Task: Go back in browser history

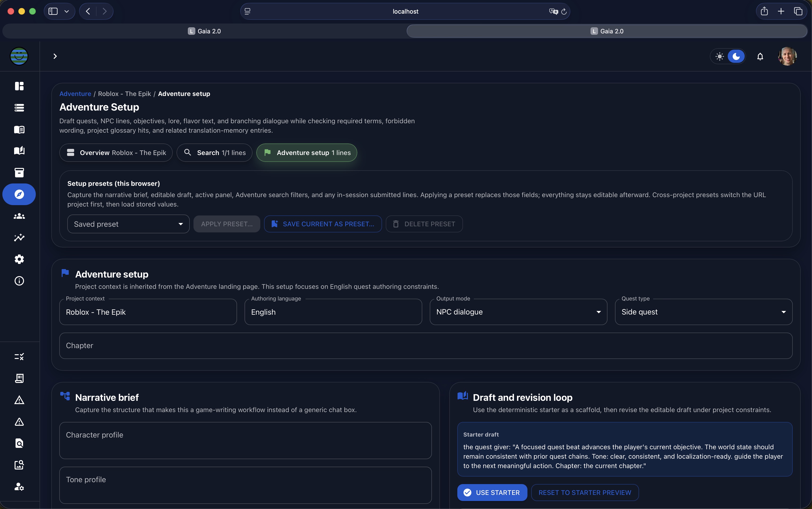Action: pos(88,12)
